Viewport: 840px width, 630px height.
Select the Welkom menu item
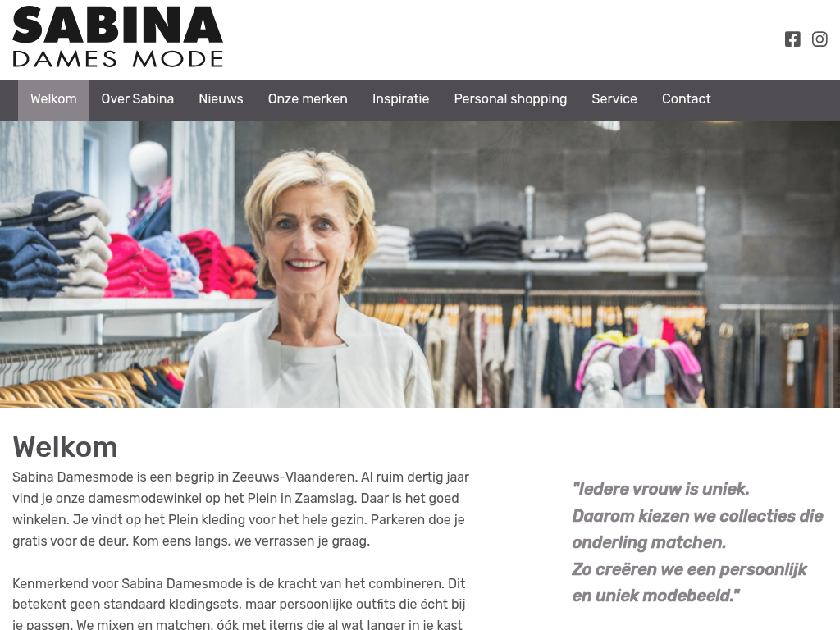[53, 99]
